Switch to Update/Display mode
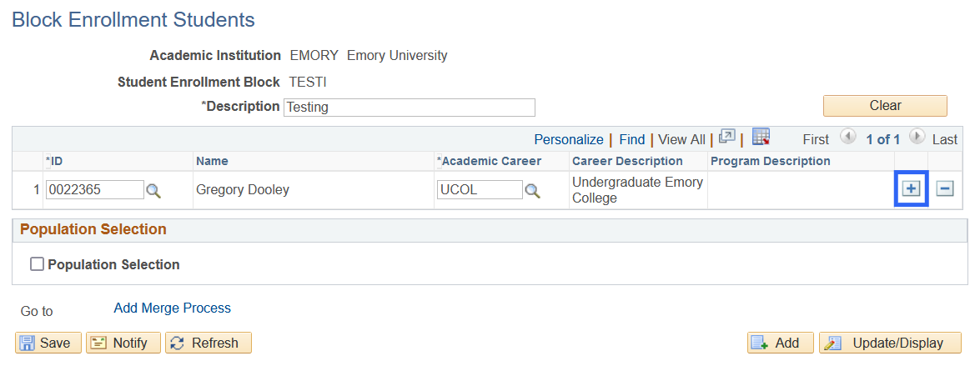The height and width of the screenshot is (371, 980). [890, 343]
